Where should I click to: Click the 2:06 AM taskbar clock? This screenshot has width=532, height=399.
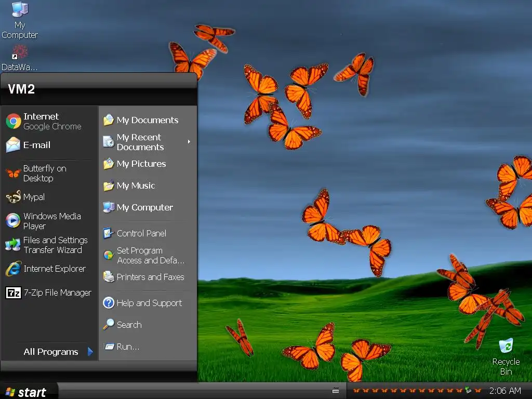point(505,391)
